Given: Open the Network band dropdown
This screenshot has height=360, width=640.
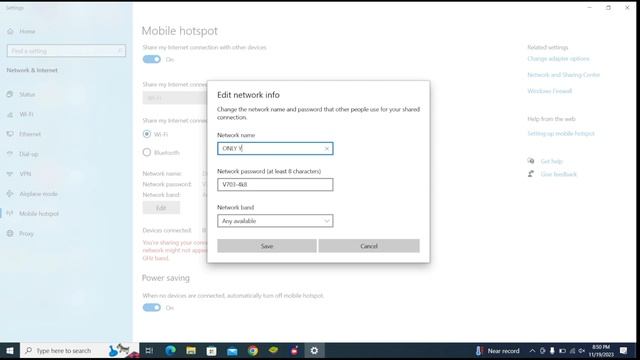Looking at the screenshot, I should coord(275,221).
